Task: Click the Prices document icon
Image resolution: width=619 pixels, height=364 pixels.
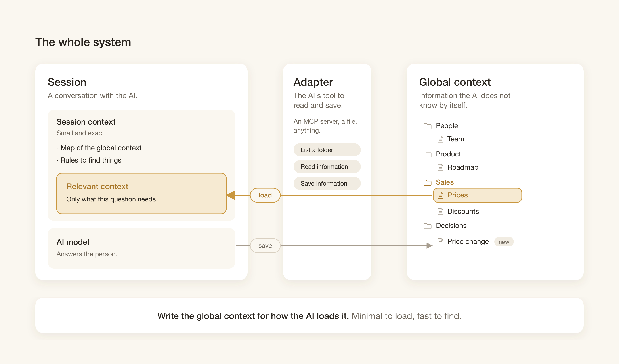Action: pos(440,195)
